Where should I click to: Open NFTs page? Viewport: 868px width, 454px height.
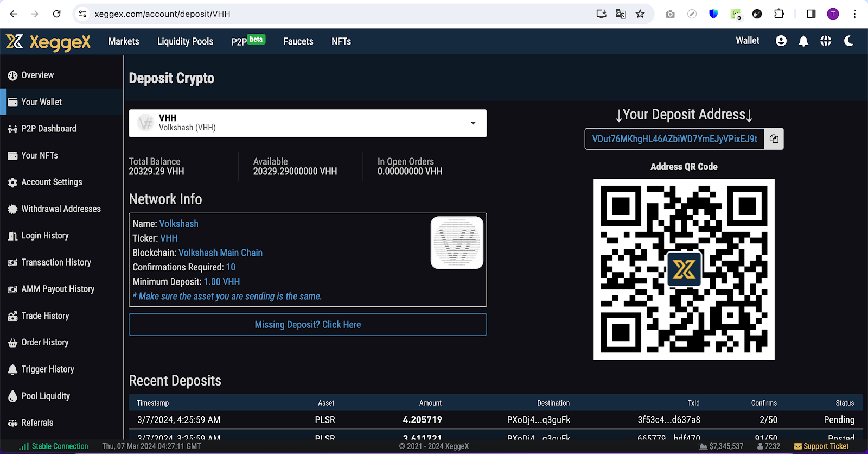[341, 41]
